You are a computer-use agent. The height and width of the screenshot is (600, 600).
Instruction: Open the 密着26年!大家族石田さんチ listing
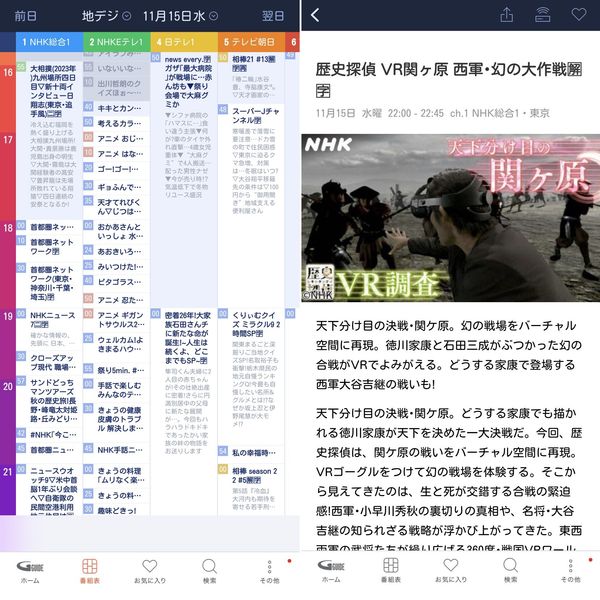[184, 412]
